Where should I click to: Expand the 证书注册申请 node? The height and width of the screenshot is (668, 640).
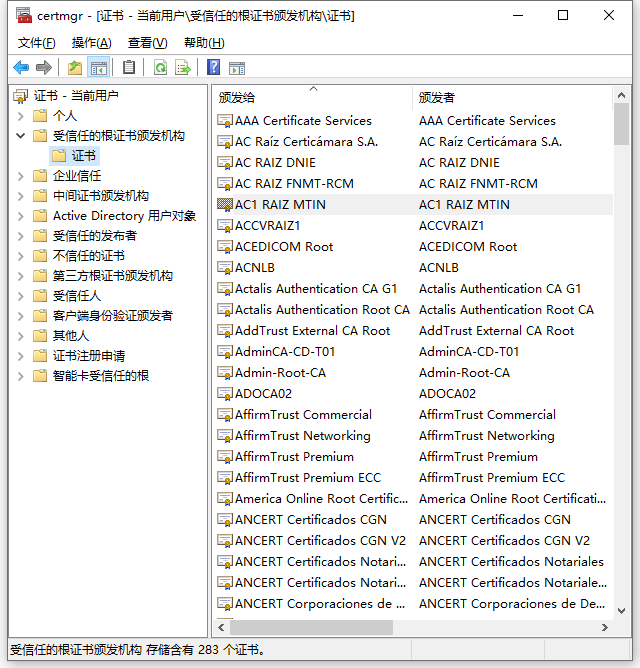[20, 356]
